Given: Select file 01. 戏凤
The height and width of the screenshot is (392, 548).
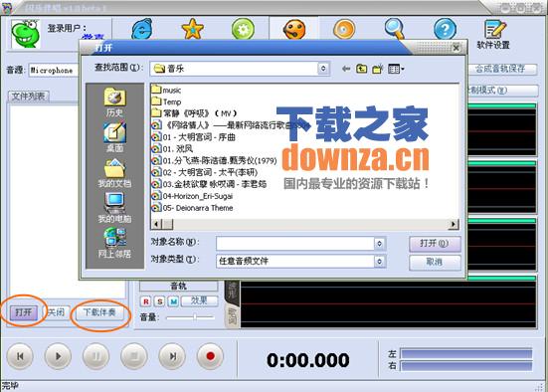Looking at the screenshot, I should [172, 149].
